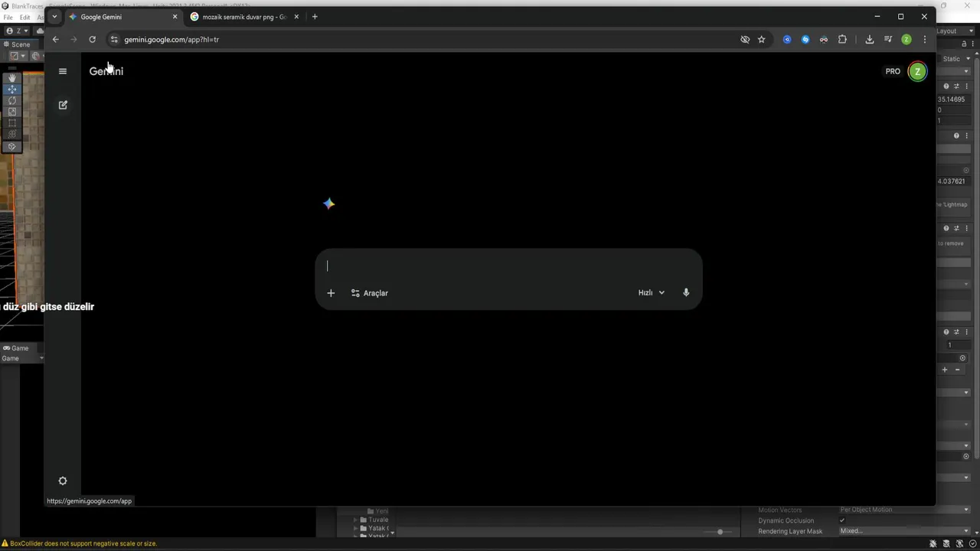Open Unity Static dropdown arrow
The image size is (980, 551).
click(967, 59)
